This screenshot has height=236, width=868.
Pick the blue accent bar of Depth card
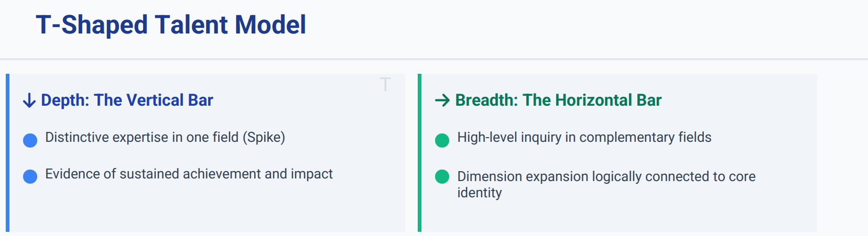8,153
